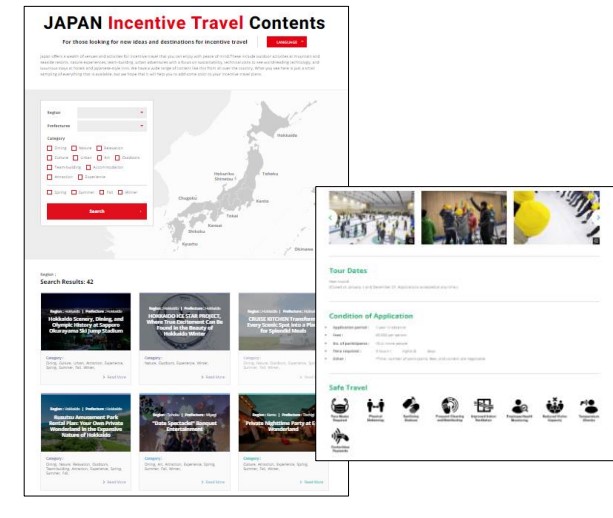Click the Frequent Cleaning and Disinfecting icon

coord(450,406)
